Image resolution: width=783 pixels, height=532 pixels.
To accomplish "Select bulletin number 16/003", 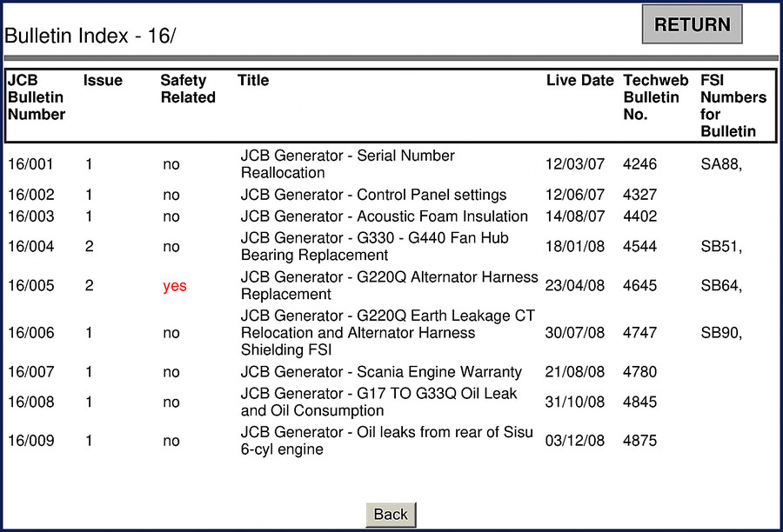I will 31,216.
